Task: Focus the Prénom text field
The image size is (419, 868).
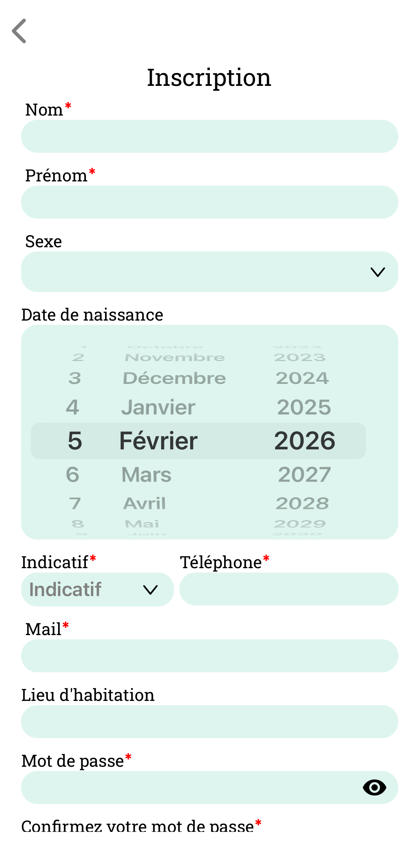Action: pos(209,202)
